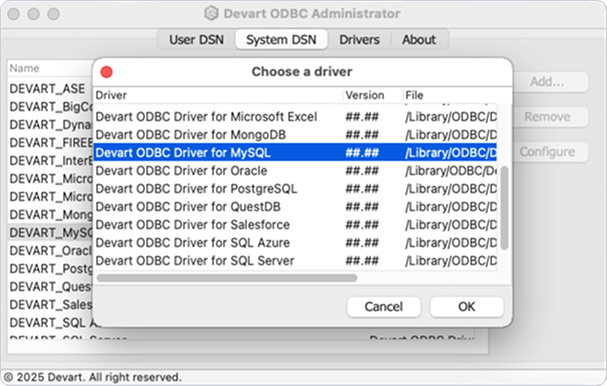Select DEVART_FIREB entry in DSN list

[51, 142]
